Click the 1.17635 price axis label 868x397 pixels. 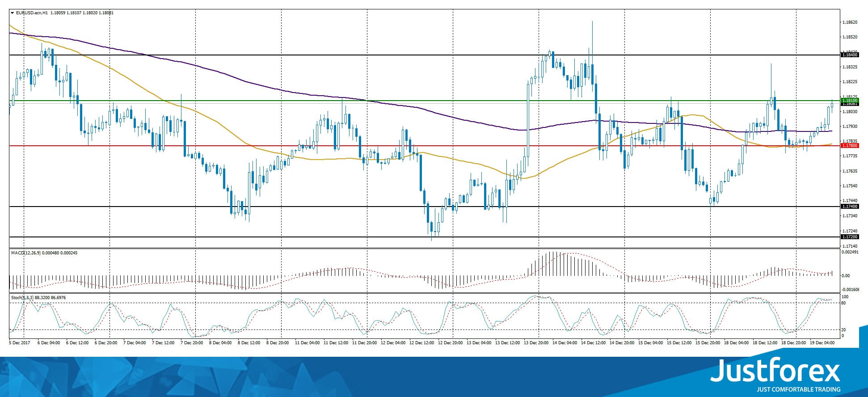coord(850,171)
